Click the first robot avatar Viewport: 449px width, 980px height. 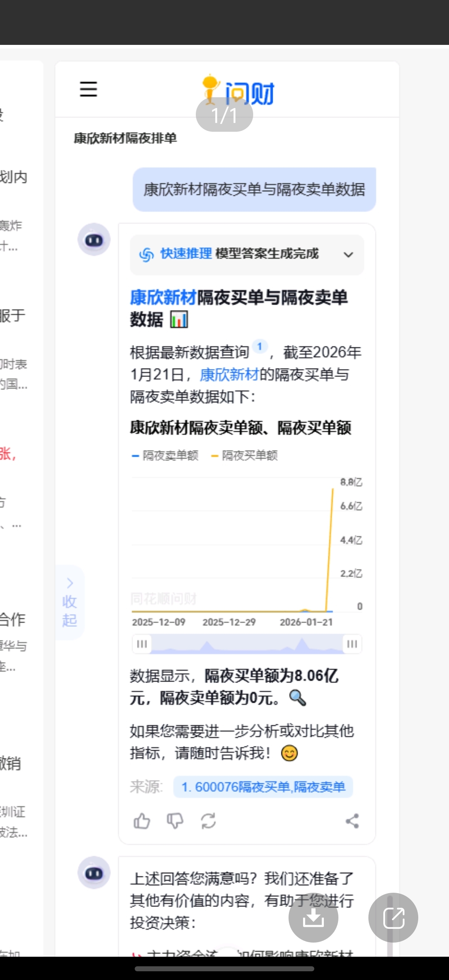[94, 239]
